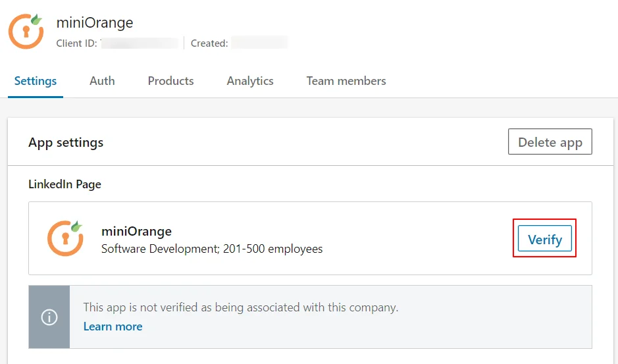Open the Auth tab
618x364 pixels.
pos(102,81)
